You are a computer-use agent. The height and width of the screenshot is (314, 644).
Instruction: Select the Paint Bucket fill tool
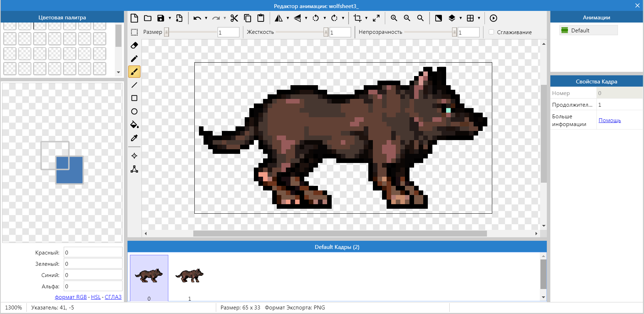coord(134,125)
